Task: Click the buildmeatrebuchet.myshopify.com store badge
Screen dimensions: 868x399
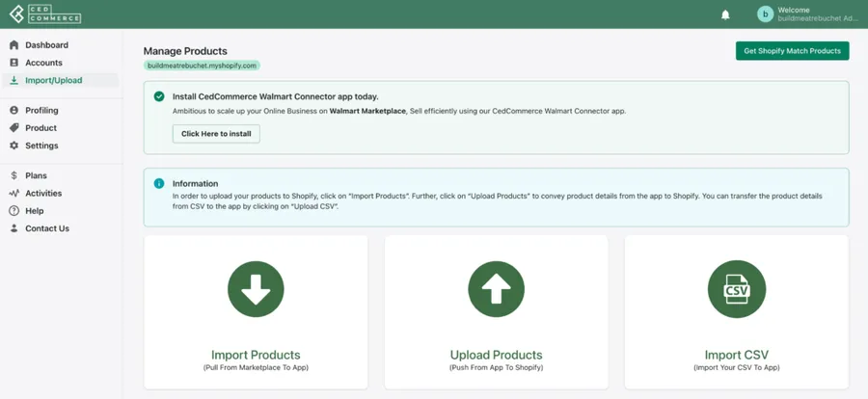Action: tap(203, 66)
